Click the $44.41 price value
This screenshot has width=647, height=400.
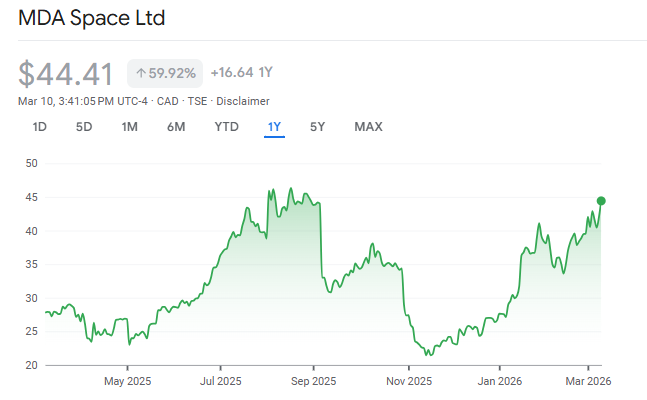coord(66,74)
